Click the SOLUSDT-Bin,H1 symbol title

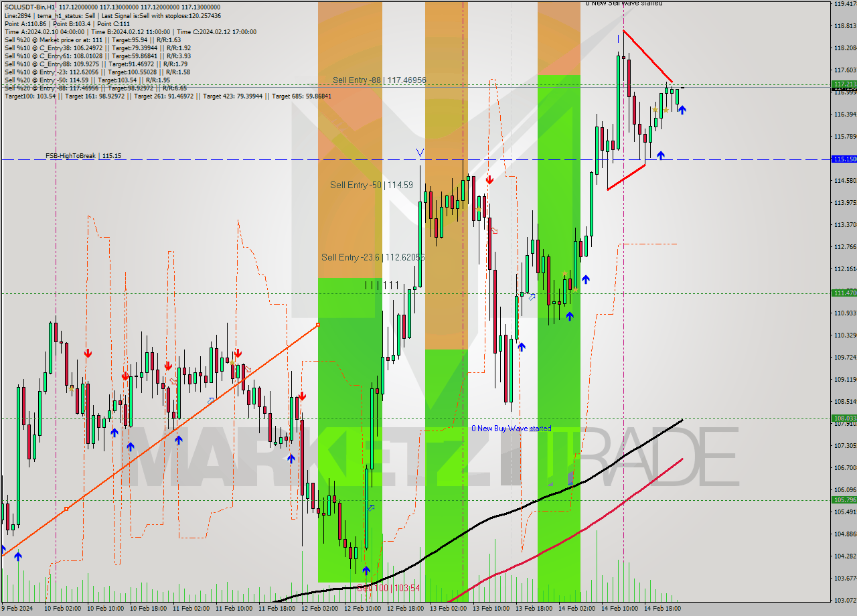[28, 7]
